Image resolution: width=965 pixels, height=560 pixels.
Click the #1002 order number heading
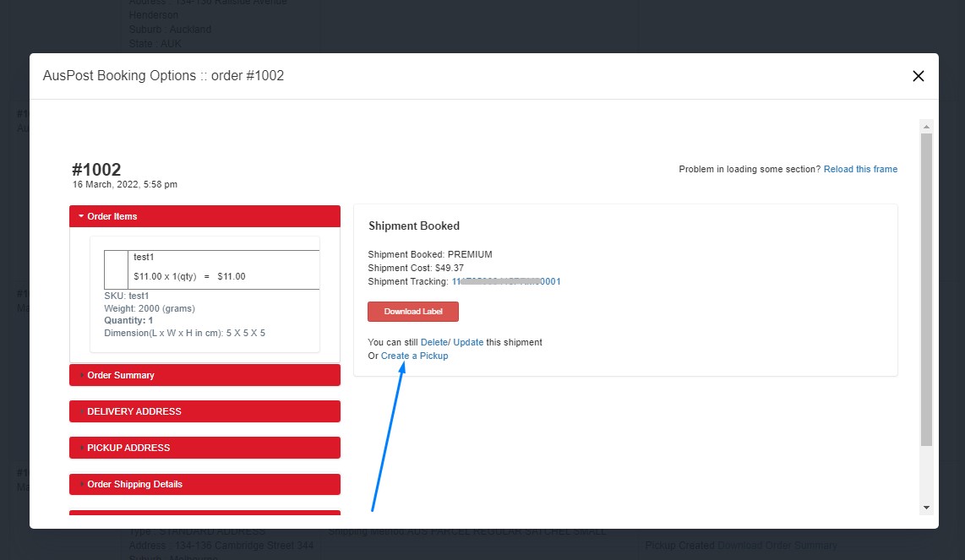click(96, 169)
